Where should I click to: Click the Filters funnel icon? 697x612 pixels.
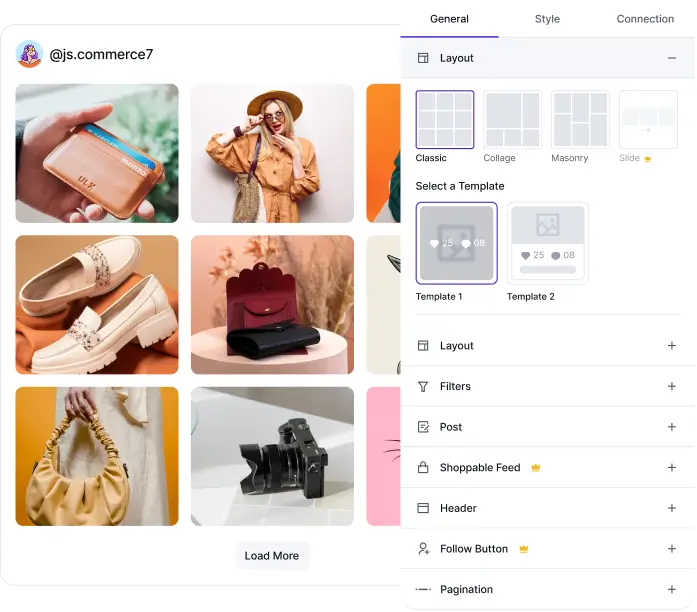(423, 386)
